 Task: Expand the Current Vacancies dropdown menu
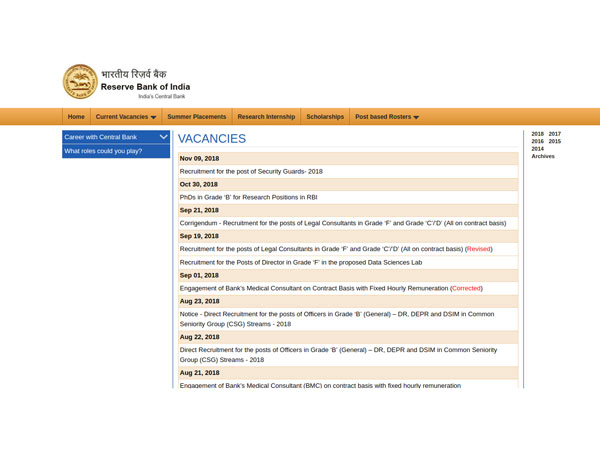(x=126, y=117)
